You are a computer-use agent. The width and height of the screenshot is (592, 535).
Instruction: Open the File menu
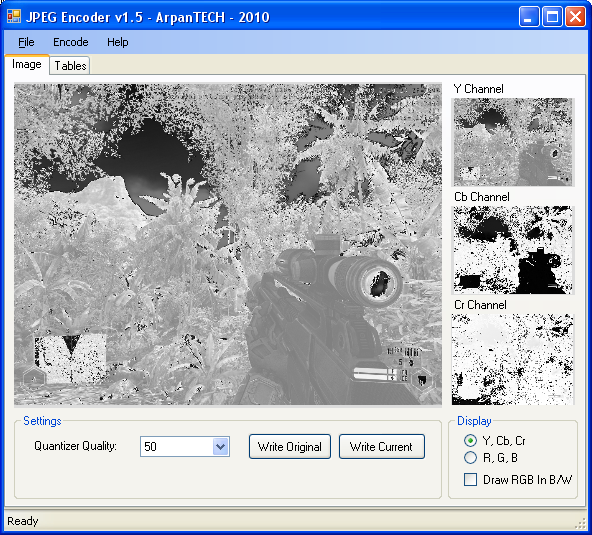tap(26, 42)
